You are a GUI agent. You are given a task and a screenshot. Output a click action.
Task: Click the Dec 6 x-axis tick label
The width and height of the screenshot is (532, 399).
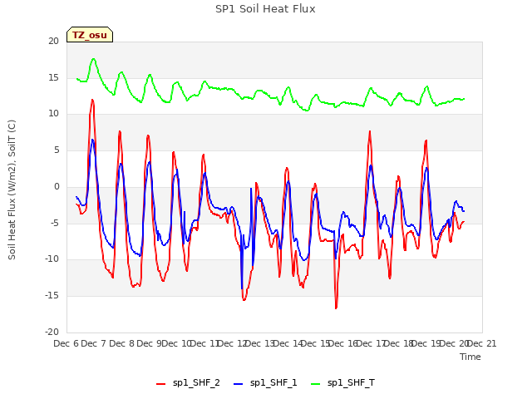pos(66,343)
